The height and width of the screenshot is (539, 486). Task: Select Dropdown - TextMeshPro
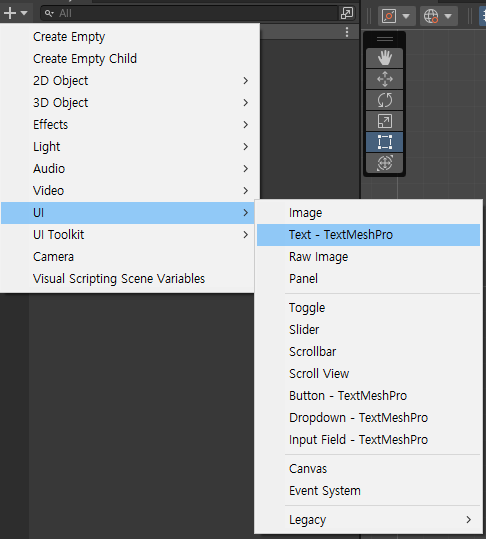coord(368,418)
